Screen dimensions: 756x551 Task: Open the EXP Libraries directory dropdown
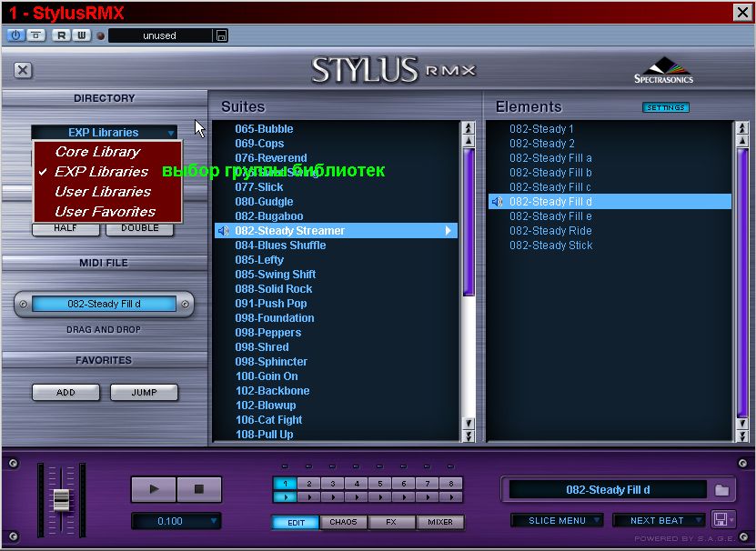104,132
